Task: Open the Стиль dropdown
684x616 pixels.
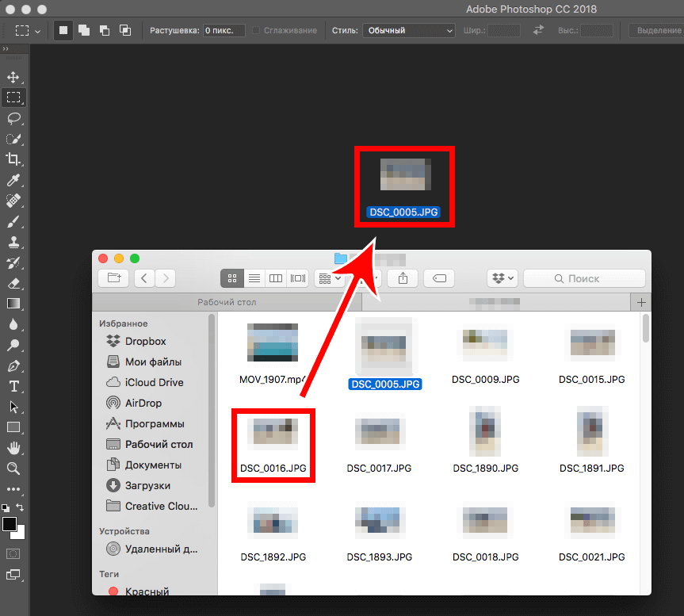Action: pos(408,31)
